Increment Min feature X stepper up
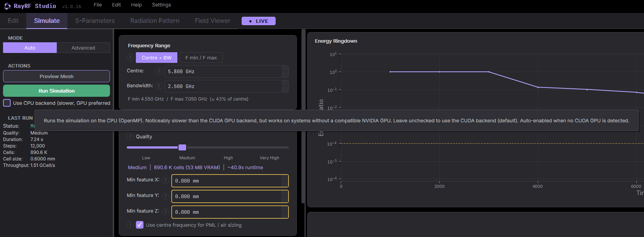This screenshot has height=237, width=644. (285, 178)
